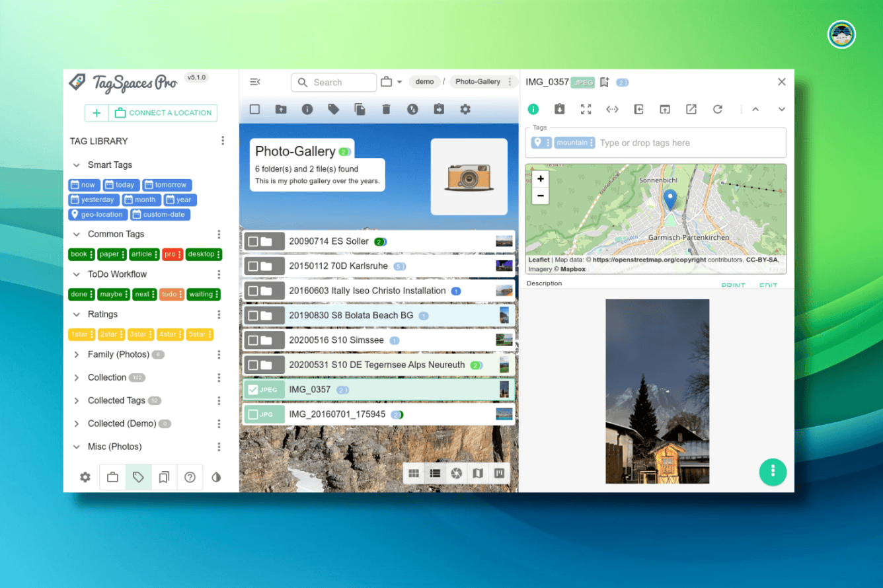Toggle the select-all checkbox in toolbar
This screenshot has width=883, height=588.
click(254, 110)
